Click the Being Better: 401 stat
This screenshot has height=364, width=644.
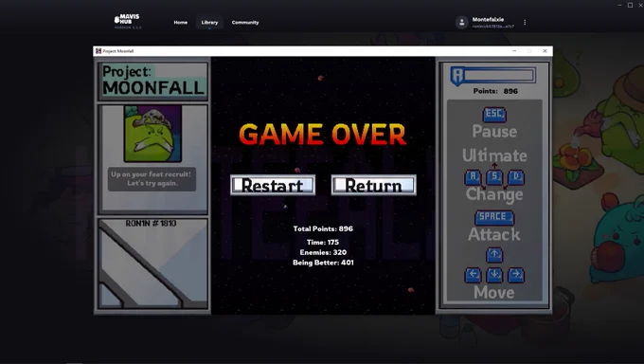(x=323, y=263)
